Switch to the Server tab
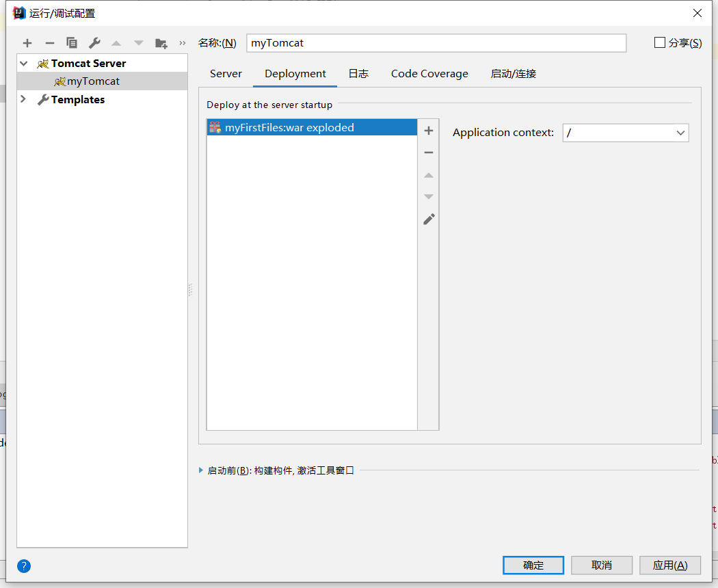Viewport: 718px width, 588px height. point(226,74)
